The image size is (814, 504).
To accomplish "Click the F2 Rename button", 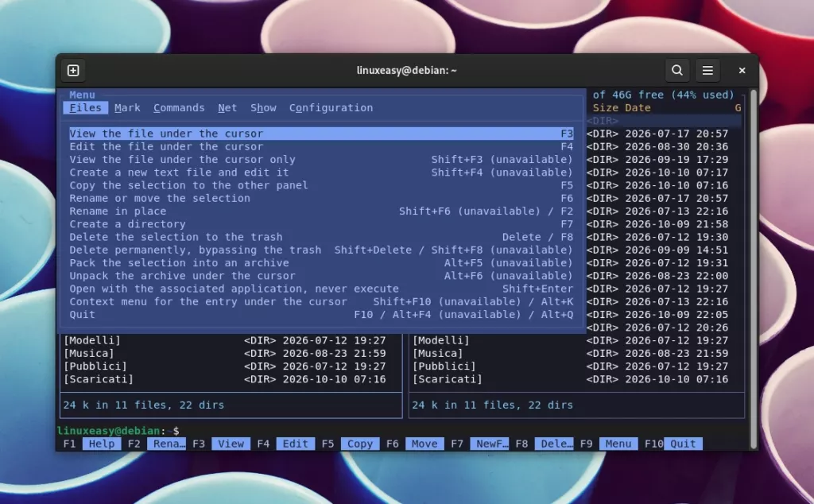I will pos(166,444).
